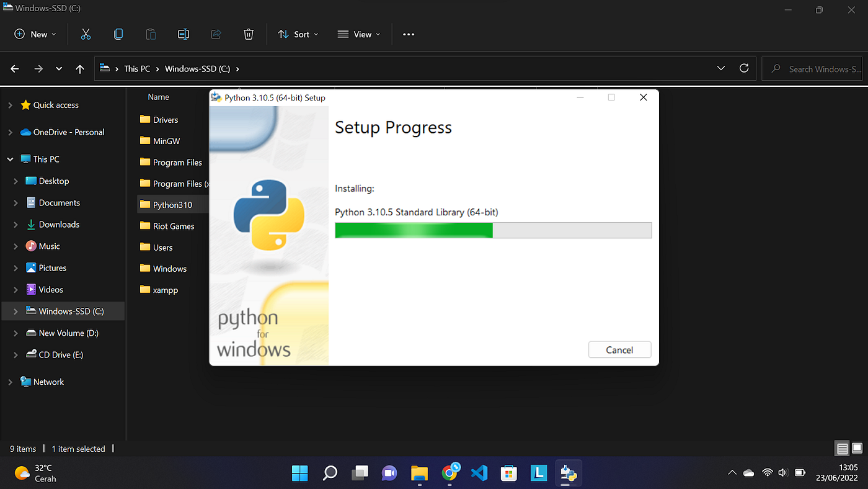Open the View menu
This screenshot has height=489, width=868.
(358, 34)
